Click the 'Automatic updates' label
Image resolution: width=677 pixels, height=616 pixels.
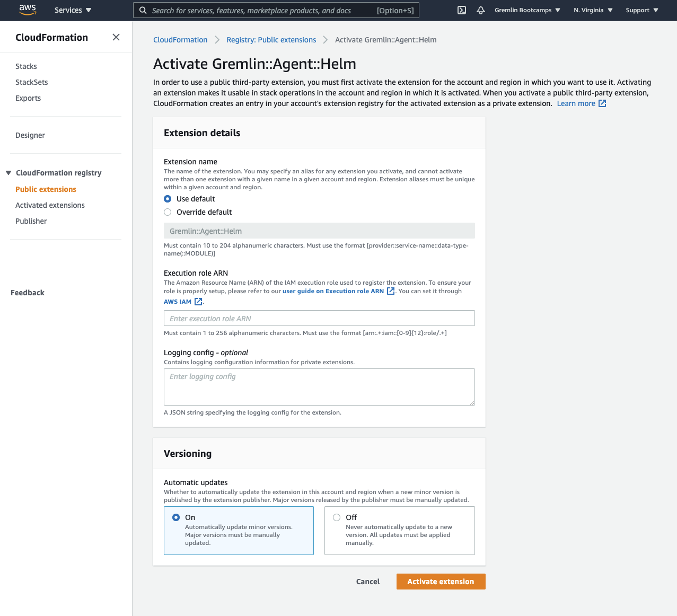(x=196, y=482)
